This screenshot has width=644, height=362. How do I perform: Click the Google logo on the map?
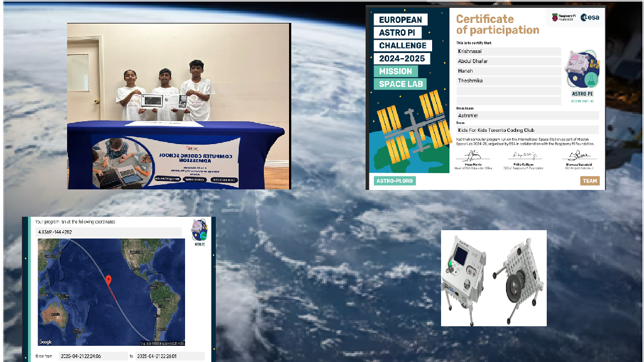(45, 342)
